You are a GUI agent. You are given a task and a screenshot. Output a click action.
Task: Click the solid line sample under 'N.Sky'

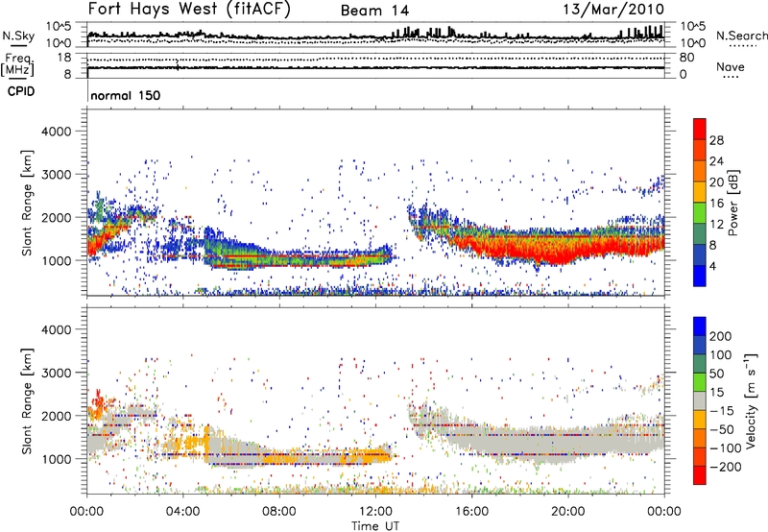tap(18, 46)
